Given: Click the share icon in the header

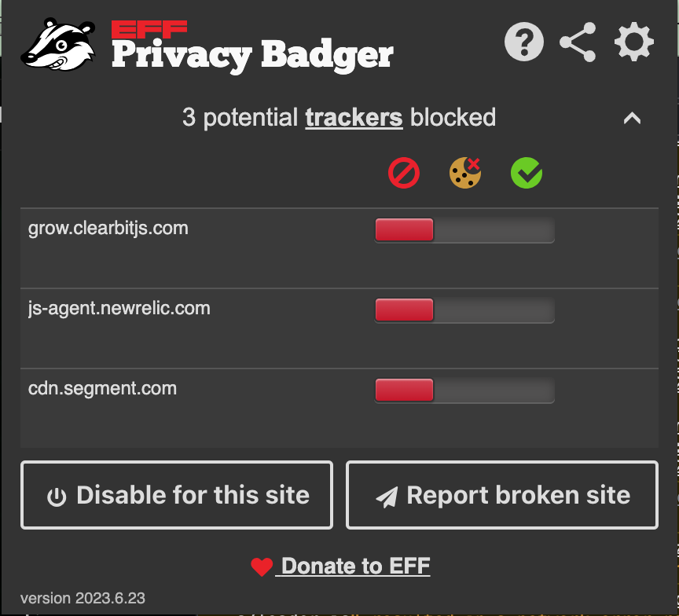Looking at the screenshot, I should click(x=578, y=42).
